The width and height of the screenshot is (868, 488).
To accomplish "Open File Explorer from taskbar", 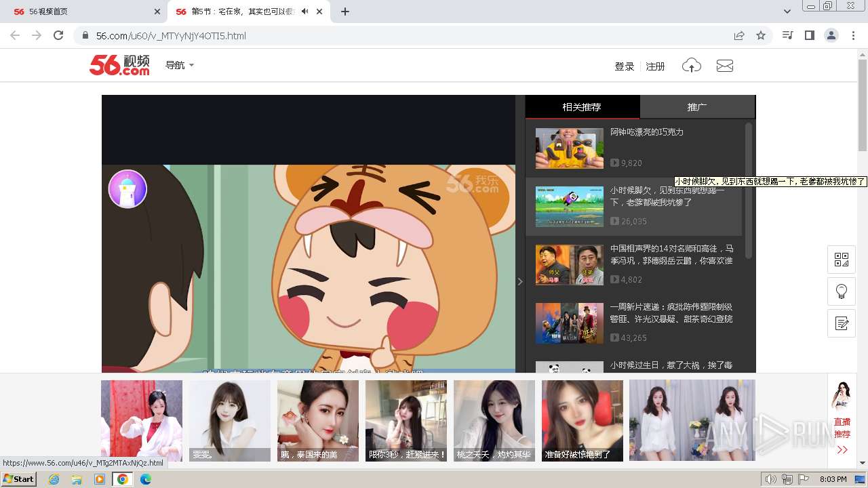I will coord(77,479).
